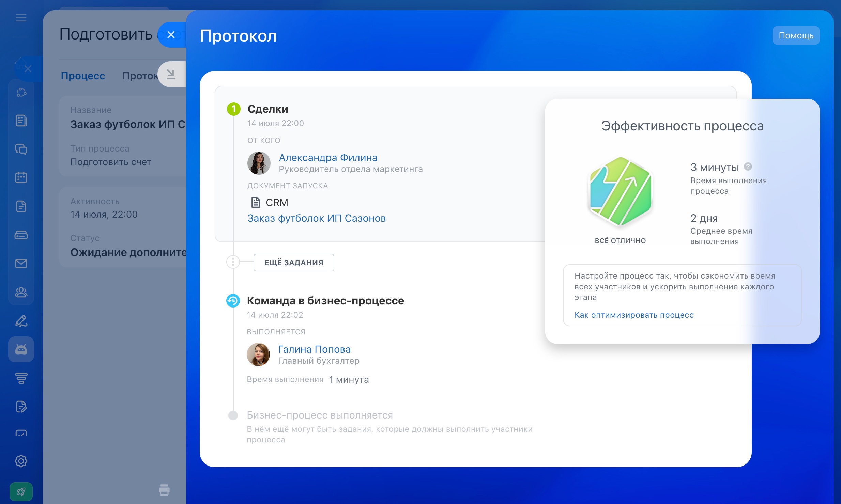Click the green rocket icon button
Viewport: 841px width, 504px height.
(x=21, y=491)
